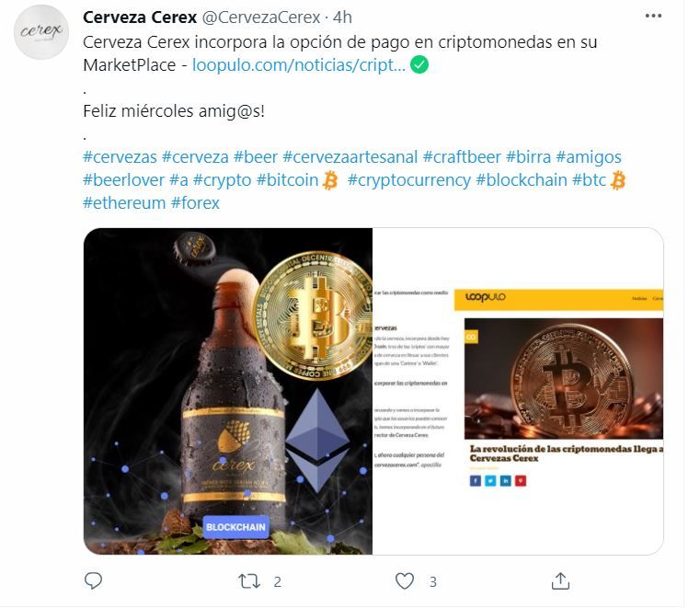The height and width of the screenshot is (608, 700).
Task: Open the #forex hashtag
Action: [x=195, y=203]
